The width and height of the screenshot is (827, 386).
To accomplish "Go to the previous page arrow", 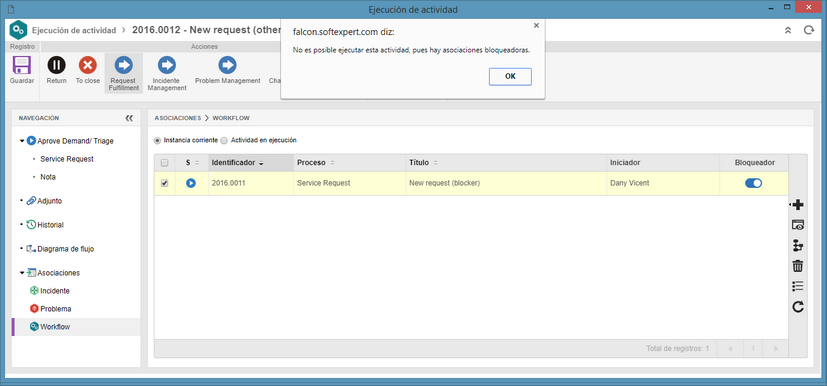I will click(x=730, y=349).
